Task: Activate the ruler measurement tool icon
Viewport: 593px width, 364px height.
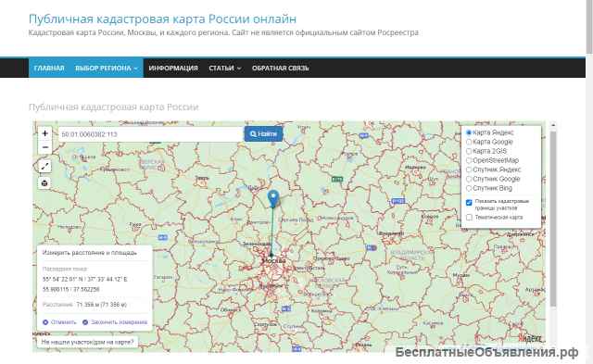Action: click(x=44, y=166)
